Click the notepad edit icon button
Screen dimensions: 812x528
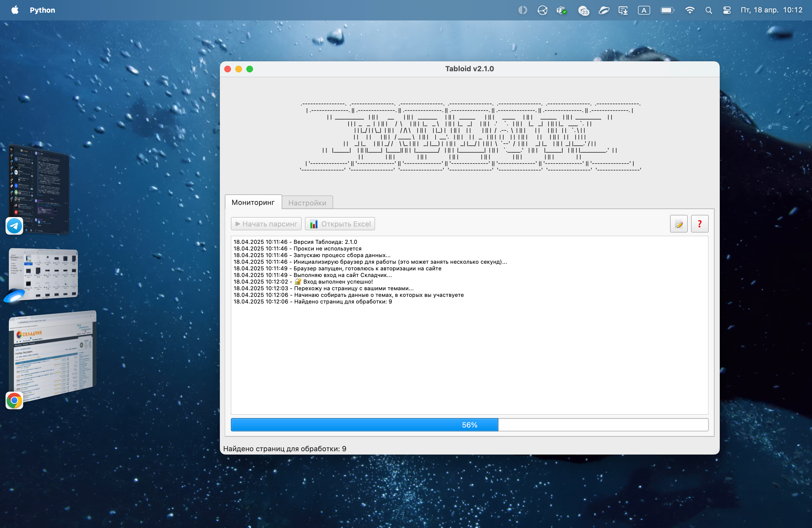pos(678,224)
